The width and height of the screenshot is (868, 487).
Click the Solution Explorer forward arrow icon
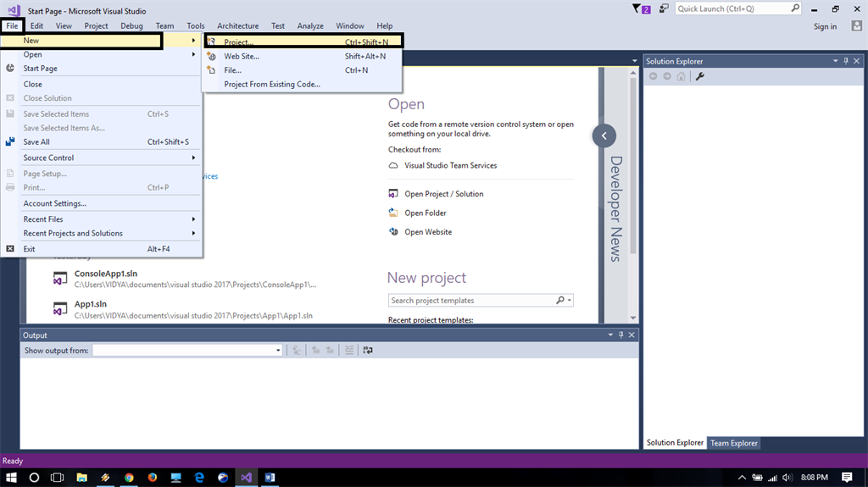(667, 76)
